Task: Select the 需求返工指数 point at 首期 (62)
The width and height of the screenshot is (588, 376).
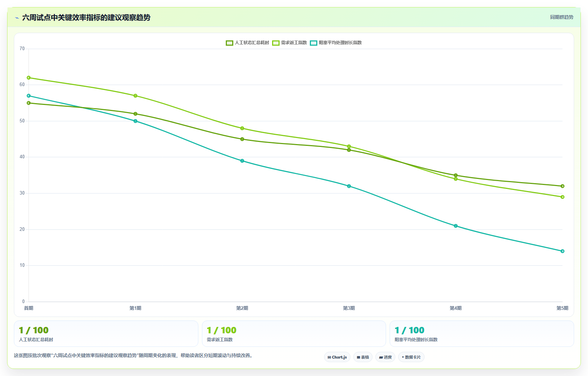Action: (29, 78)
